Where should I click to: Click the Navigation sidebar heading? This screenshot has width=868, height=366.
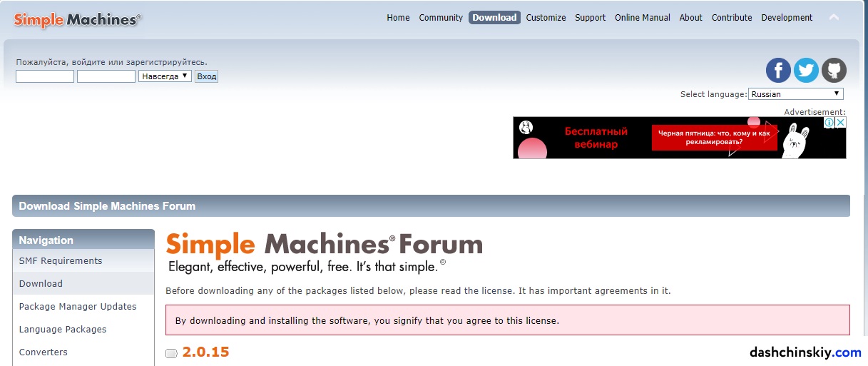click(83, 240)
